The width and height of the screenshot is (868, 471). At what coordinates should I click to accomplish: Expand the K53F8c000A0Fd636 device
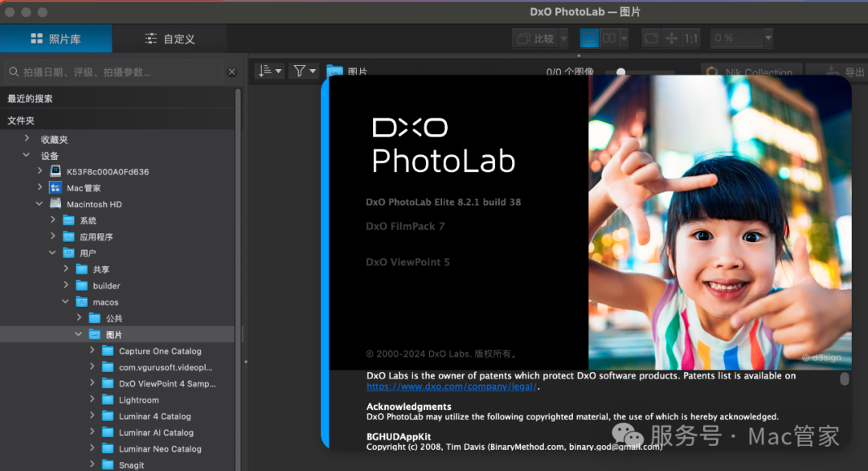pyautogui.click(x=40, y=171)
